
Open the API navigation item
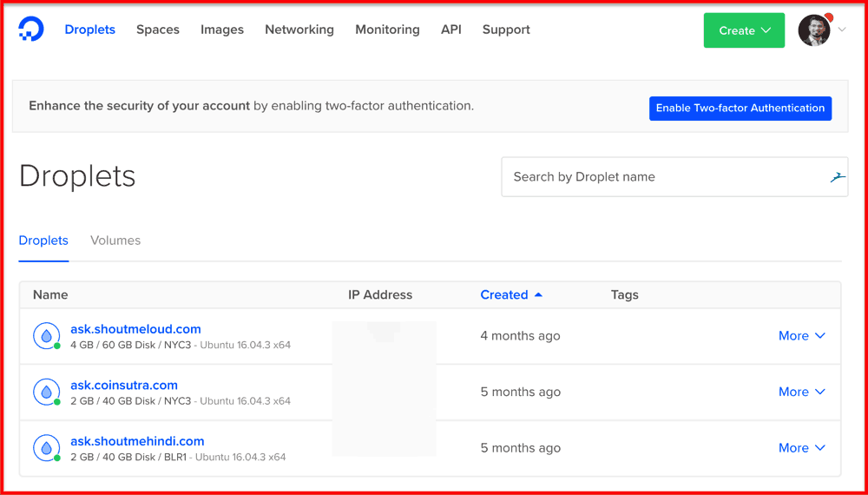[451, 30]
